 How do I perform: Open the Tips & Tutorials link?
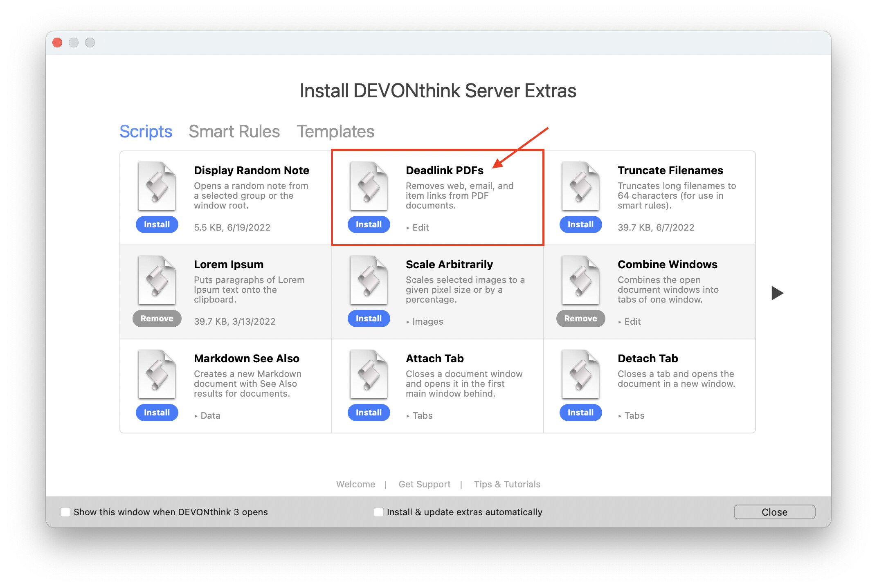click(507, 484)
